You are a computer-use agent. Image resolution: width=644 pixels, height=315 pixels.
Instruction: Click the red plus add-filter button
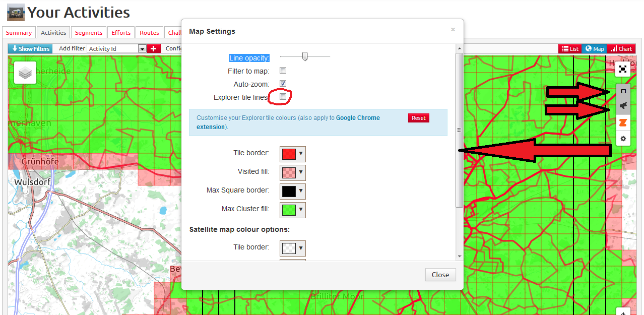[154, 48]
